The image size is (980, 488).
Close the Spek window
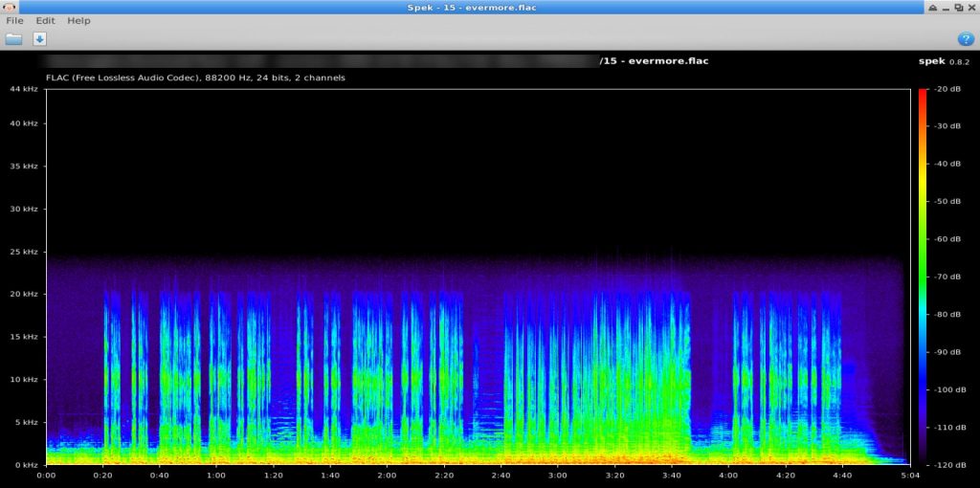[971, 8]
